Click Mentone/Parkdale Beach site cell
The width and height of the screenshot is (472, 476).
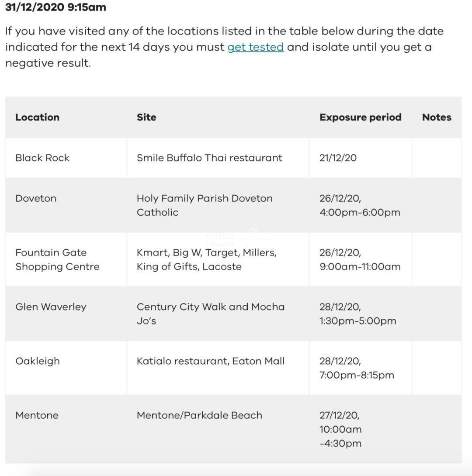pyautogui.click(x=199, y=415)
